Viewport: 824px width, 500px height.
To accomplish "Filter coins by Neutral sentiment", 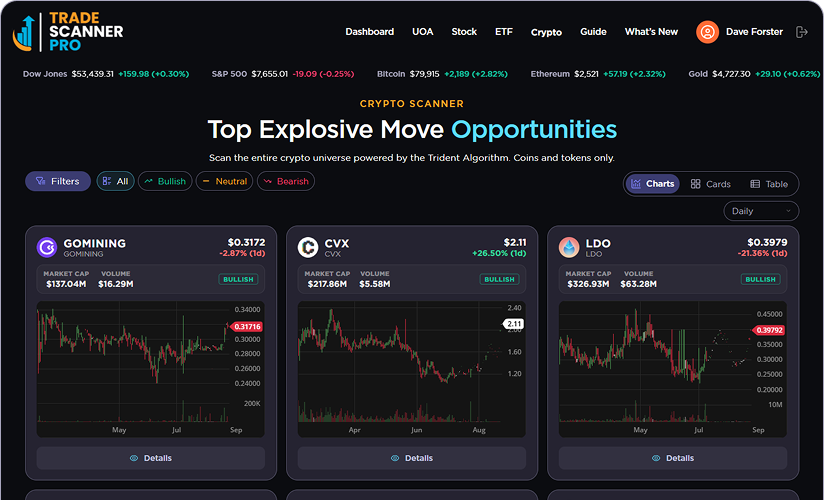I will (224, 181).
